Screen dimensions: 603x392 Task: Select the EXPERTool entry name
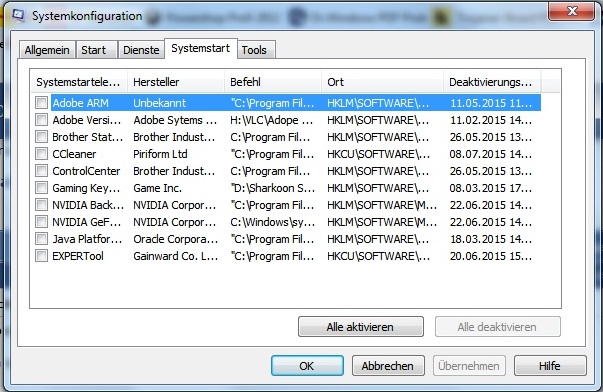tap(78, 256)
